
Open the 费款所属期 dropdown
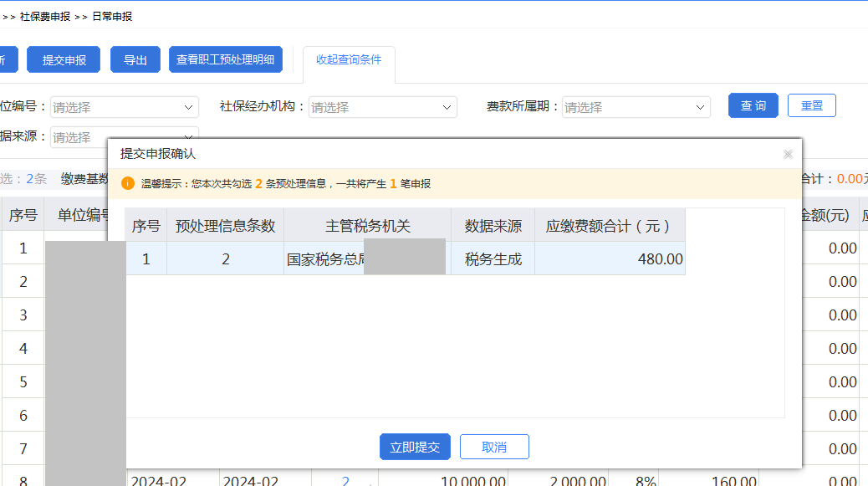pos(636,107)
